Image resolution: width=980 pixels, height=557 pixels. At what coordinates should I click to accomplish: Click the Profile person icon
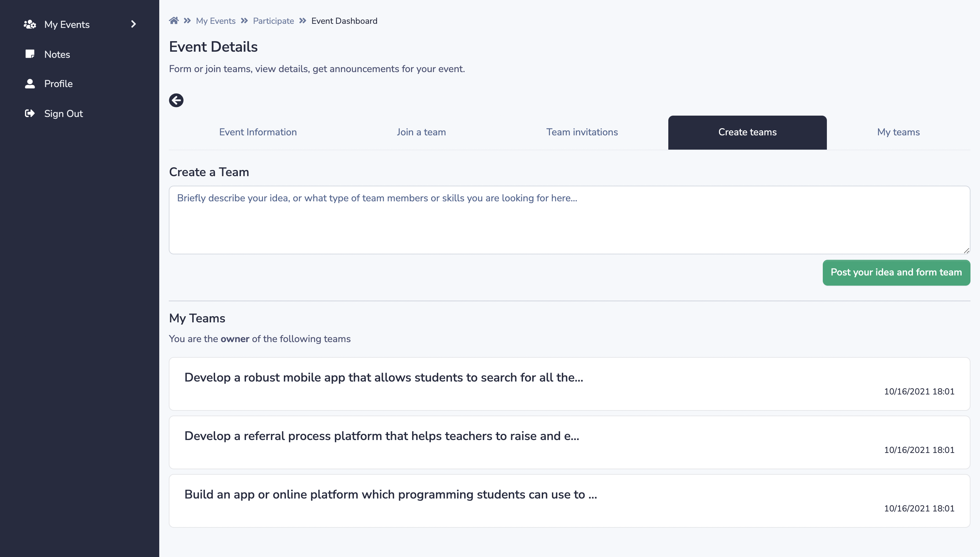[30, 83]
